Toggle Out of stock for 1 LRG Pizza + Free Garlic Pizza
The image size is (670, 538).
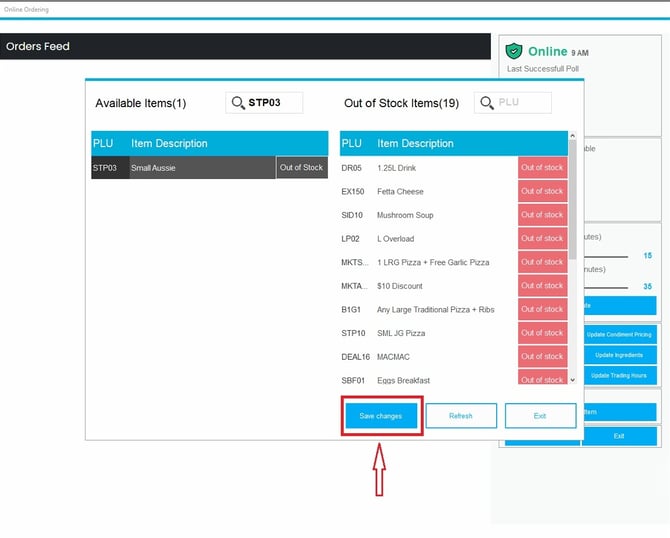(x=542, y=262)
